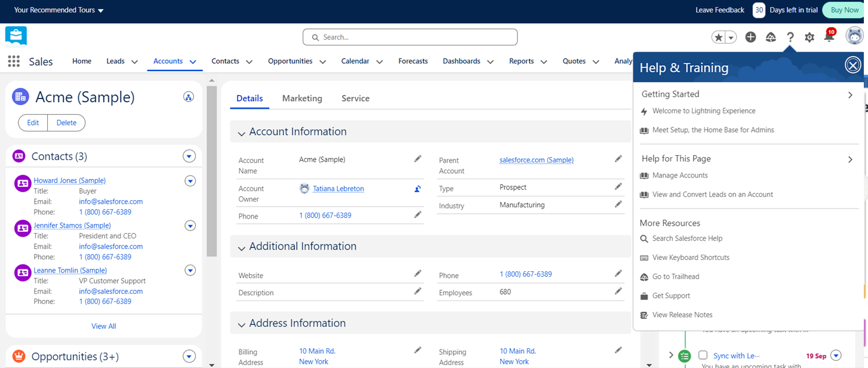Open the Reports navigation menu
Image resolution: width=868 pixels, height=368 pixels.
[x=521, y=61]
